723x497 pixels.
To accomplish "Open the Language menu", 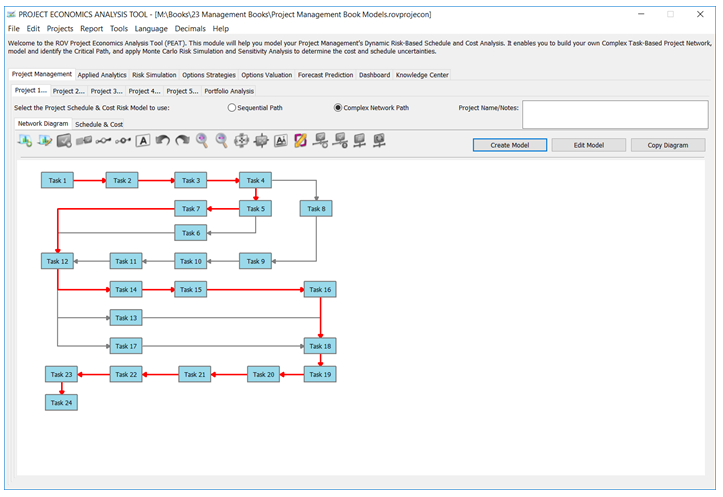I will [151, 29].
